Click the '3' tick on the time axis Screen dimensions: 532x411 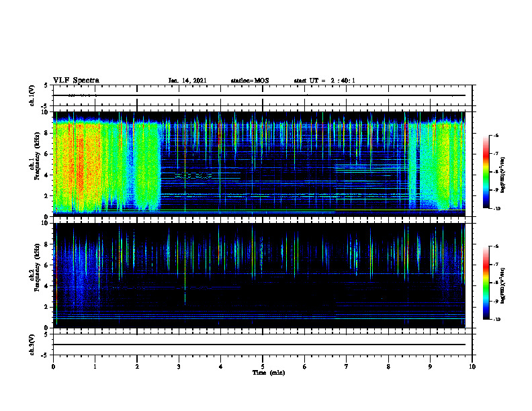point(179,367)
